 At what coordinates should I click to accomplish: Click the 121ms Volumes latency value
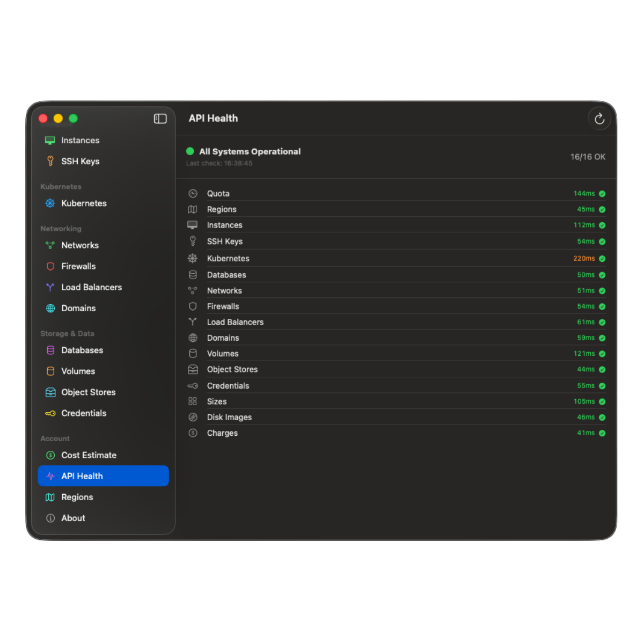(584, 354)
